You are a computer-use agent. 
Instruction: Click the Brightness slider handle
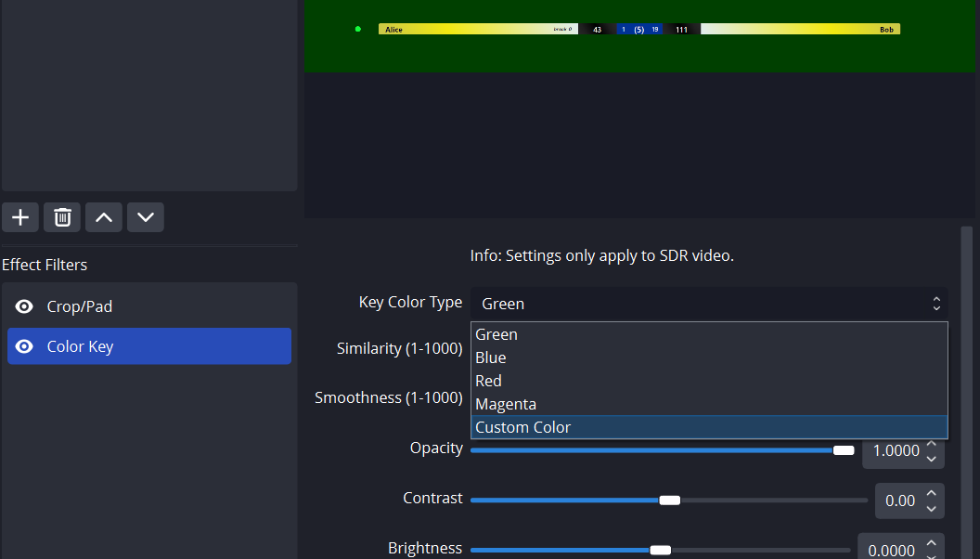(x=660, y=550)
